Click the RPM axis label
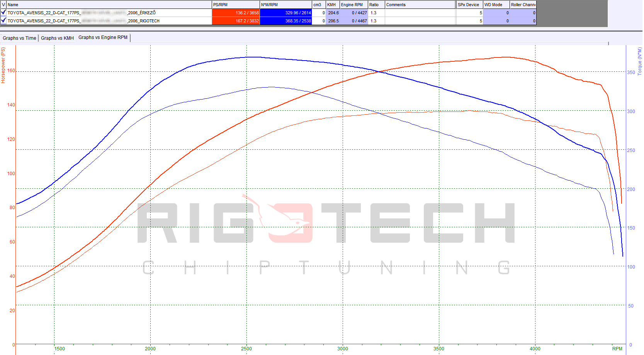The width and height of the screenshot is (644, 355). 617,349
